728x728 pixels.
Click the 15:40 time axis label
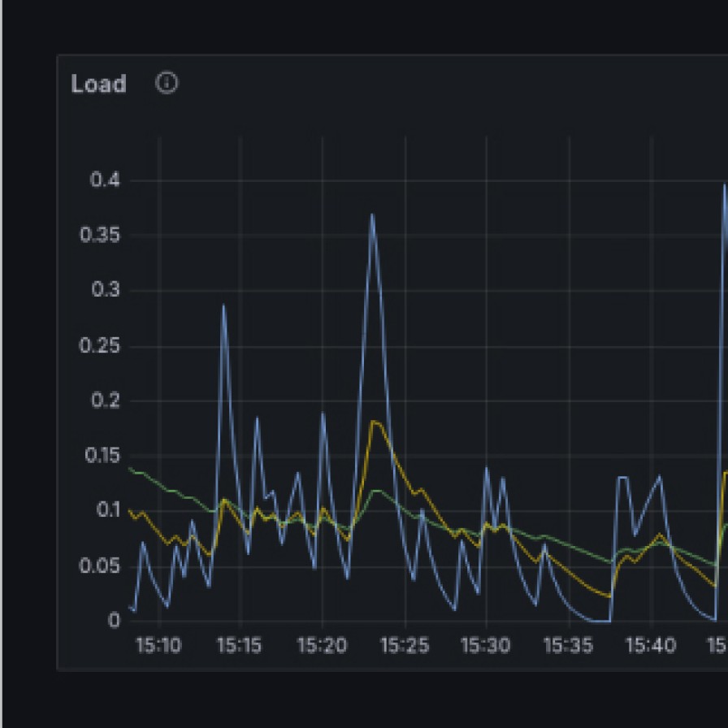coord(650,646)
